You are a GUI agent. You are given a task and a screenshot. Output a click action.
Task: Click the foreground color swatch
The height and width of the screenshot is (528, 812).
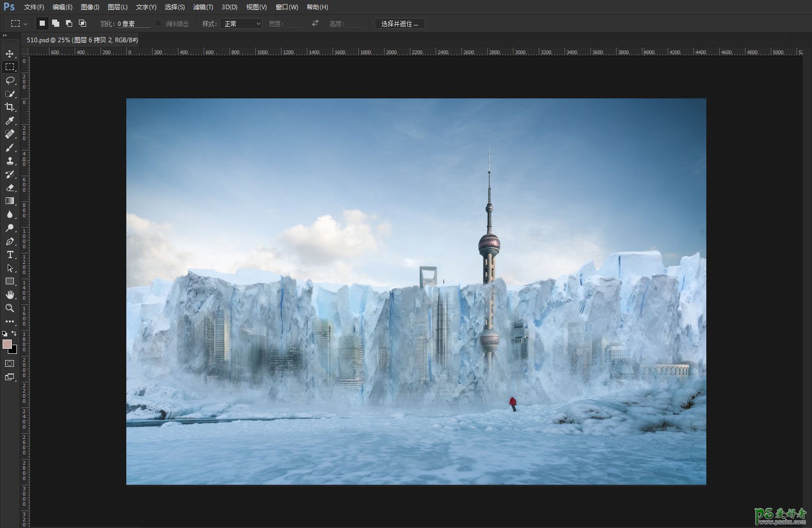[x=7, y=344]
